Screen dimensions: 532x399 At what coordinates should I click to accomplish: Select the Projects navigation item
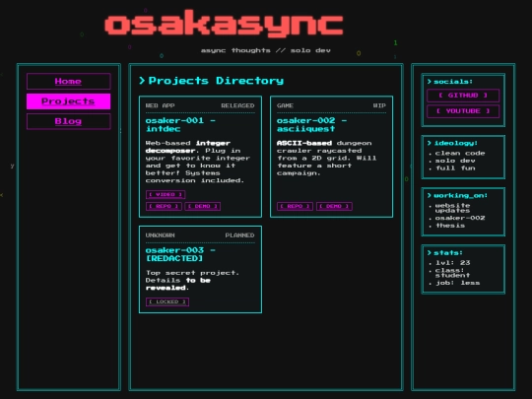tap(69, 101)
